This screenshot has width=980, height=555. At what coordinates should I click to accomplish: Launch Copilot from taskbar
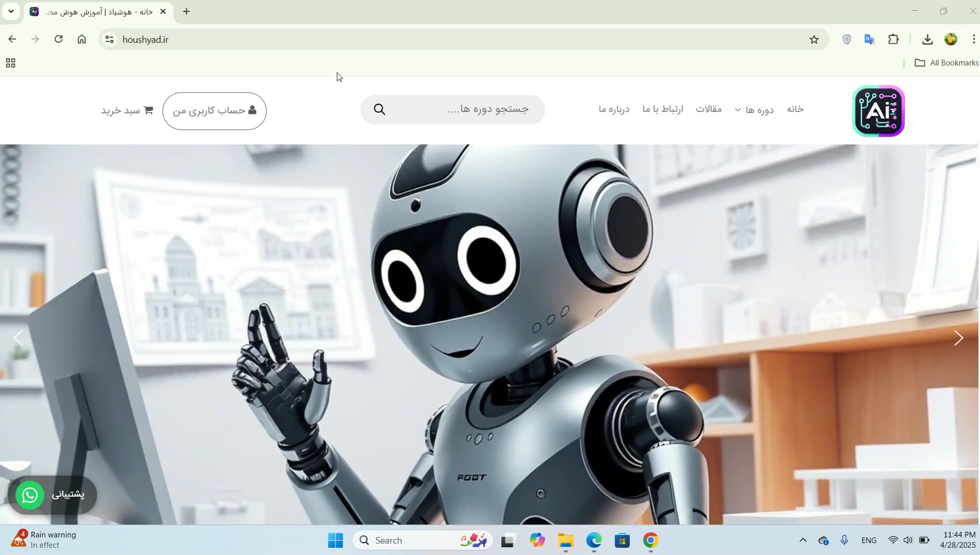(x=537, y=541)
